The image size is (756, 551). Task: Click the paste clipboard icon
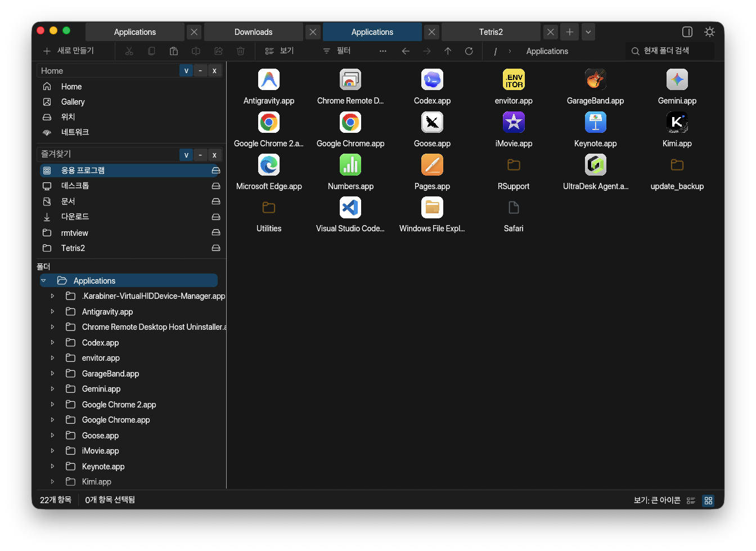point(174,51)
